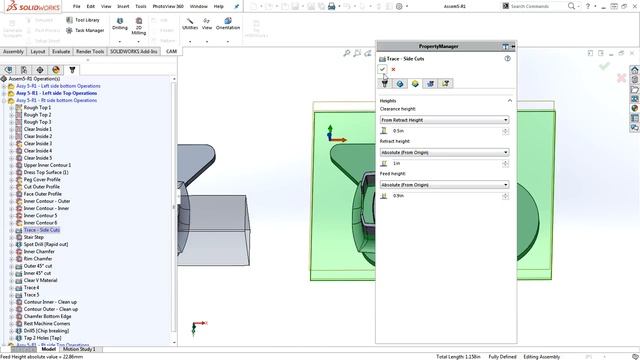Open PropertyManager help question mark
Image resolution: width=640 pixels, height=360 pixels.
click(507, 58)
